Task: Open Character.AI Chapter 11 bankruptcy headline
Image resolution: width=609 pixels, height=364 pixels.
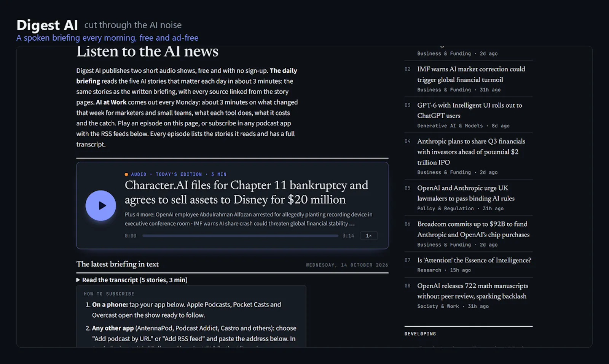Action: (x=246, y=192)
